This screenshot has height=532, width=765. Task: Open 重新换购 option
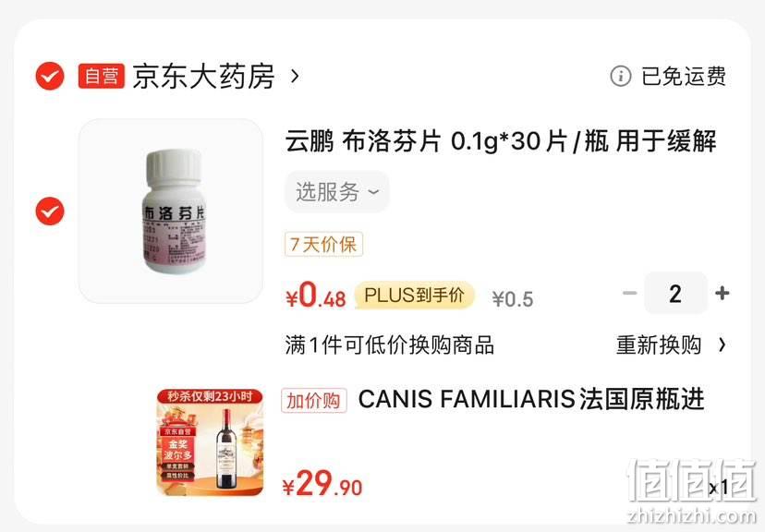tap(671, 345)
